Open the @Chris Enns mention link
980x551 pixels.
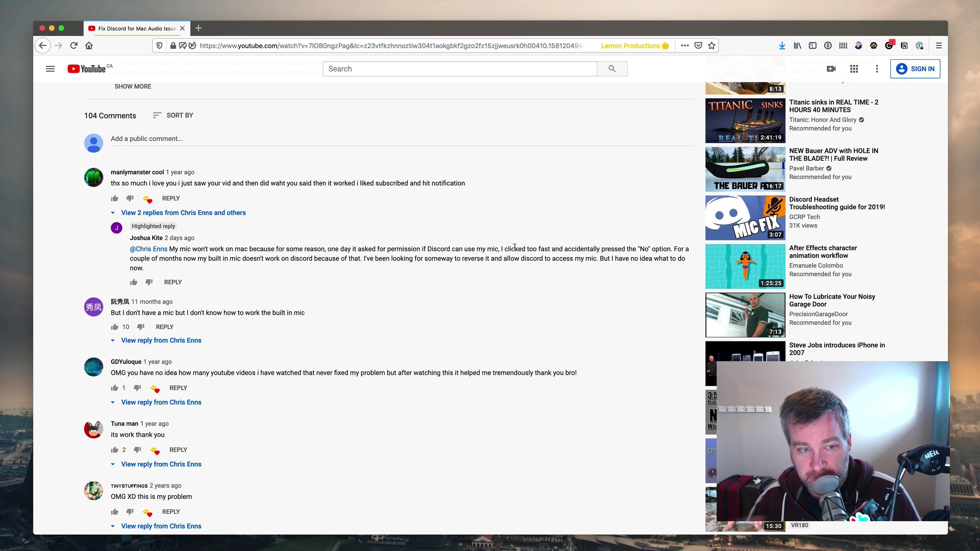pyautogui.click(x=149, y=249)
